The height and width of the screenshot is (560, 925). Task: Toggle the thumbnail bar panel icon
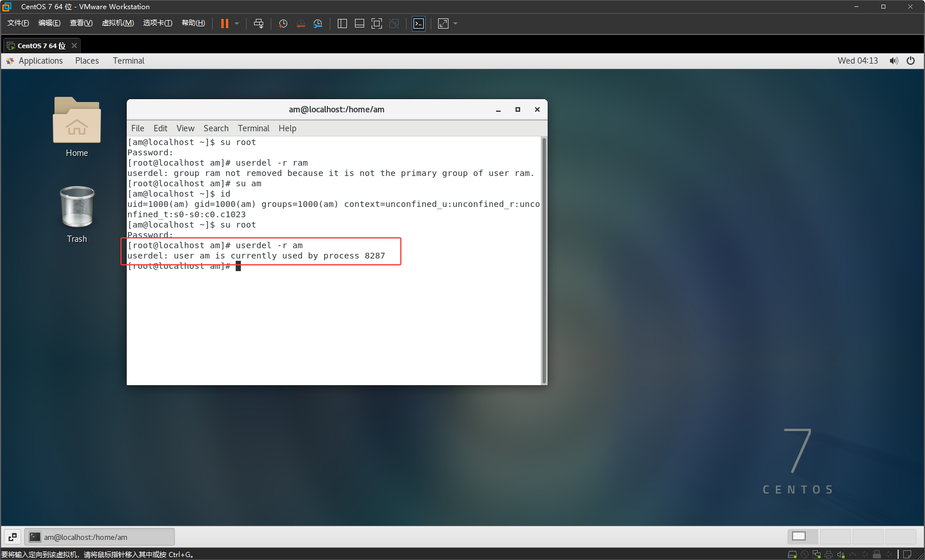pos(360,24)
